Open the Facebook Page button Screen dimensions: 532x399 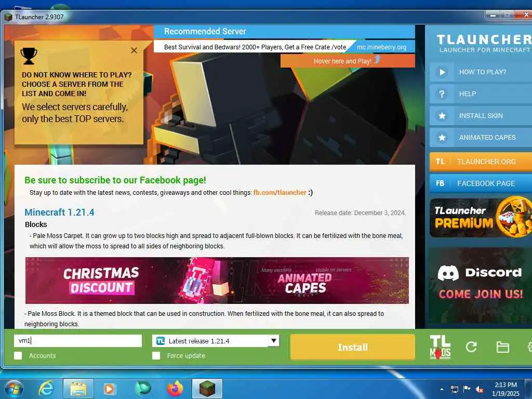pyautogui.click(x=481, y=183)
